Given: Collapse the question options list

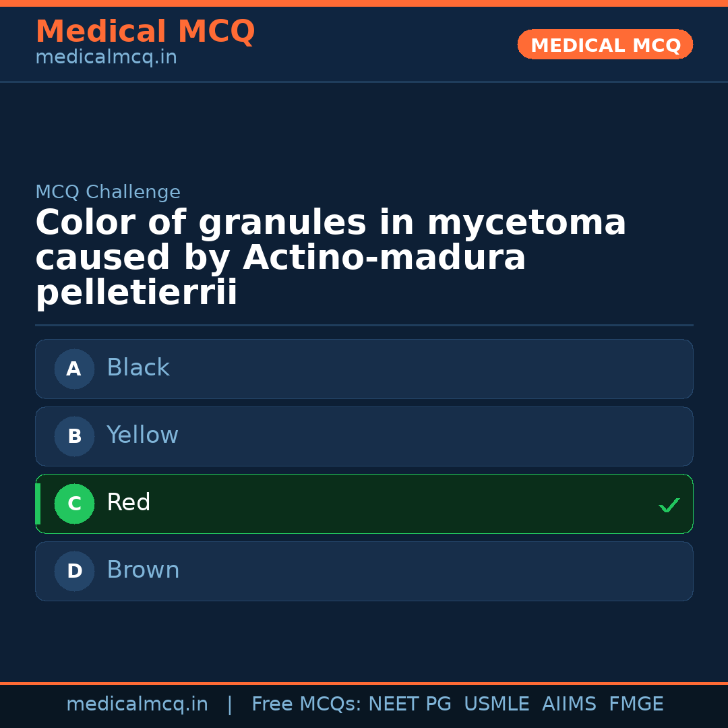Looking at the screenshot, I should click(x=364, y=470).
